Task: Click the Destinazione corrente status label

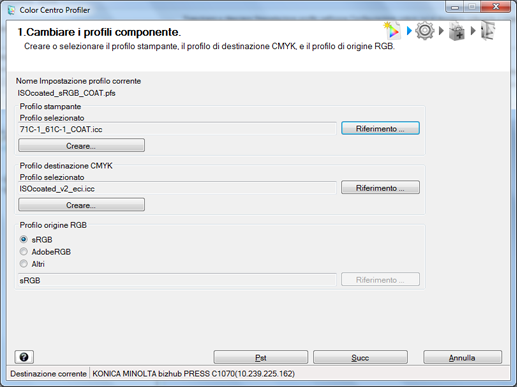Action: tap(48, 374)
